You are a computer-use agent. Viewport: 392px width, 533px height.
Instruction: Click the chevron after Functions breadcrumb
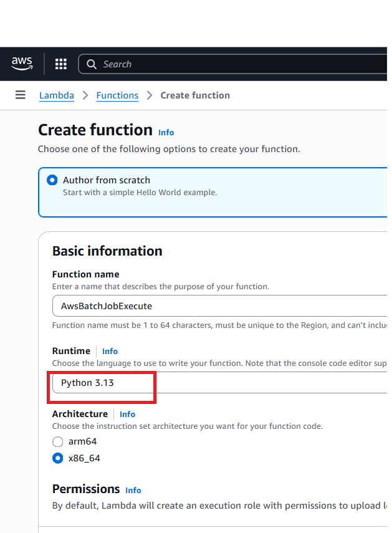tap(150, 95)
